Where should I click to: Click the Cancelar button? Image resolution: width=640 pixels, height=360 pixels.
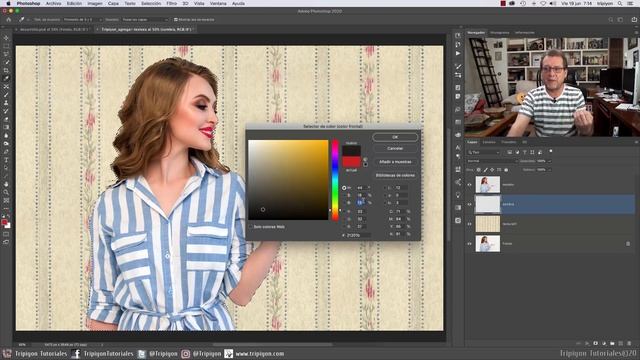(x=395, y=149)
